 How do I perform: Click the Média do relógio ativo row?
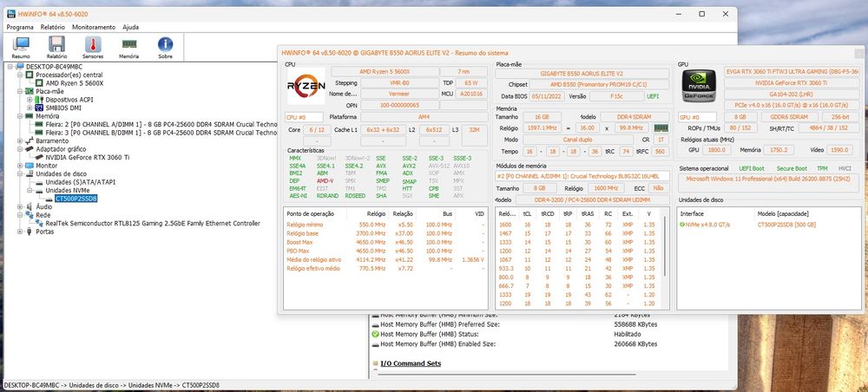(385, 259)
